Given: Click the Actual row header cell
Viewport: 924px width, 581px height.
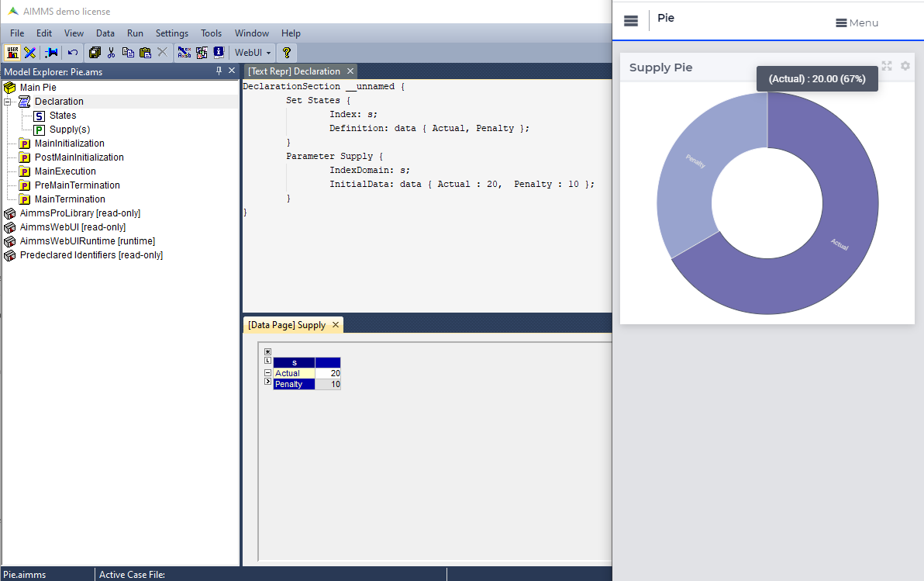Looking at the screenshot, I should click(x=294, y=373).
